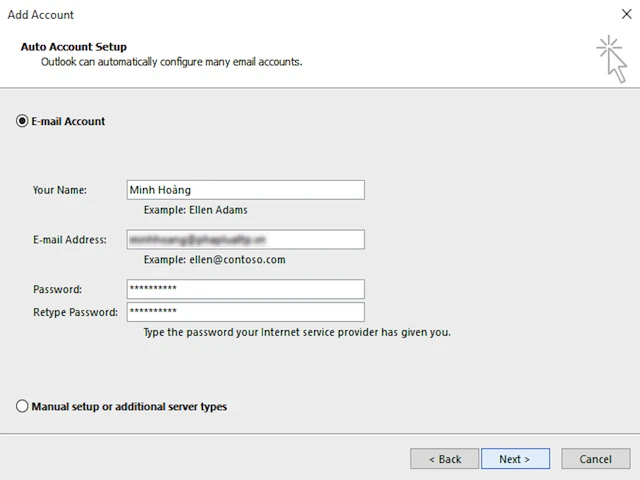This screenshot has width=640, height=480.
Task: Click the Internet service provider password hint
Action: tap(297, 332)
